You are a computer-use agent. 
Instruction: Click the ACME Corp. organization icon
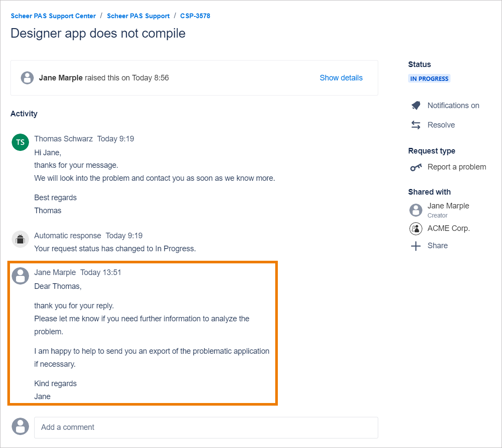pos(415,228)
